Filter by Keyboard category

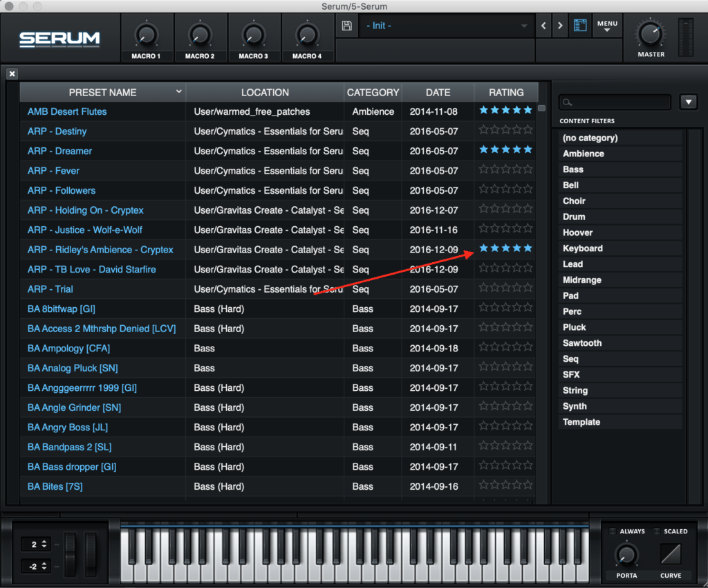620,248
